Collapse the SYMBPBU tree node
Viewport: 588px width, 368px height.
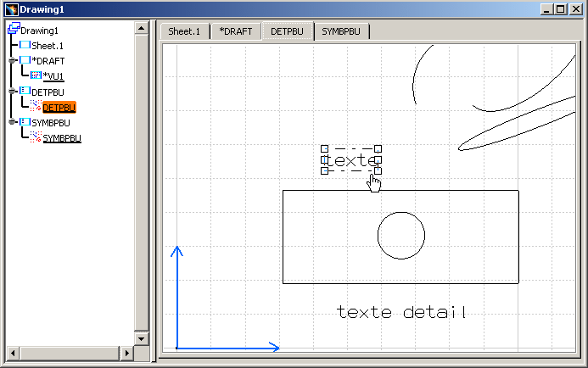[11, 122]
